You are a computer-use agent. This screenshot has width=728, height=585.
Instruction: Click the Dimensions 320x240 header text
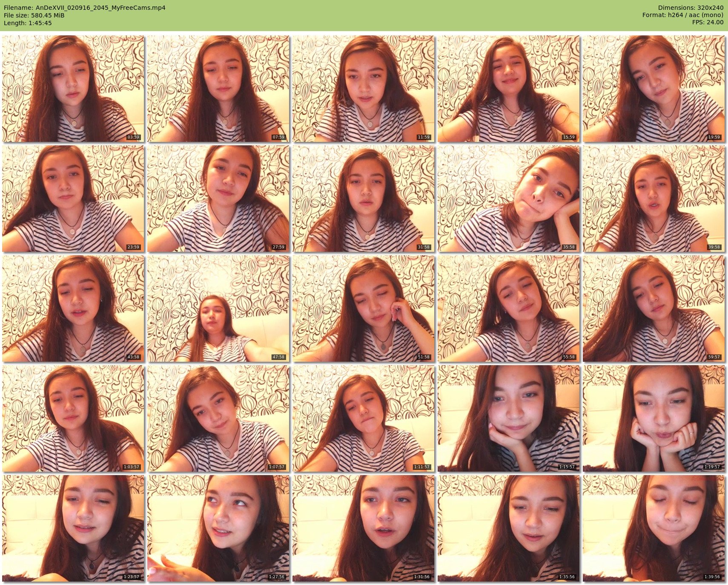690,8
